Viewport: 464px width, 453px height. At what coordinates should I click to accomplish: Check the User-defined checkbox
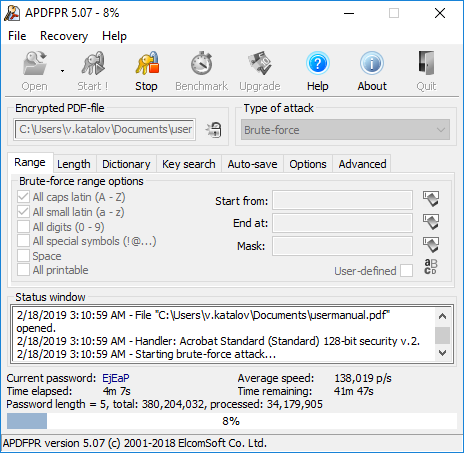(x=406, y=271)
